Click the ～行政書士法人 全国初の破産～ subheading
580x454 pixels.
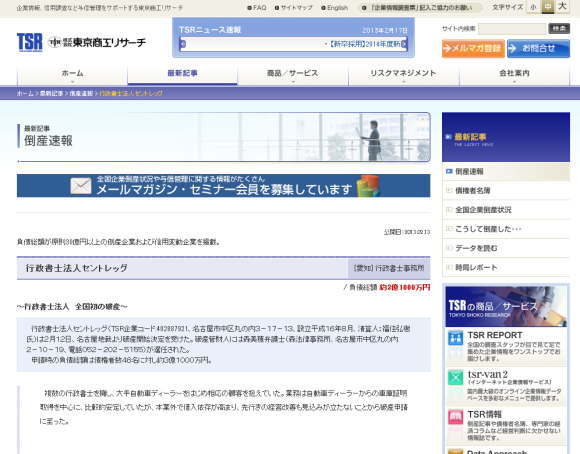tap(72, 307)
